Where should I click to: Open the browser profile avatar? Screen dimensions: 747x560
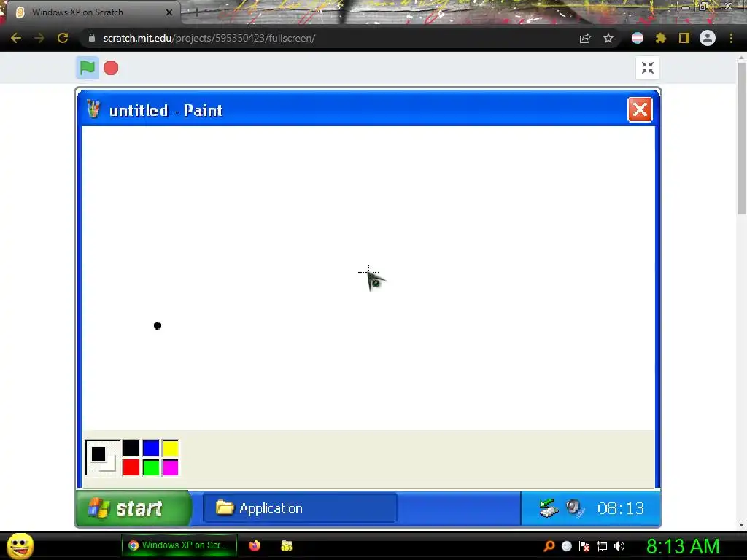708,38
